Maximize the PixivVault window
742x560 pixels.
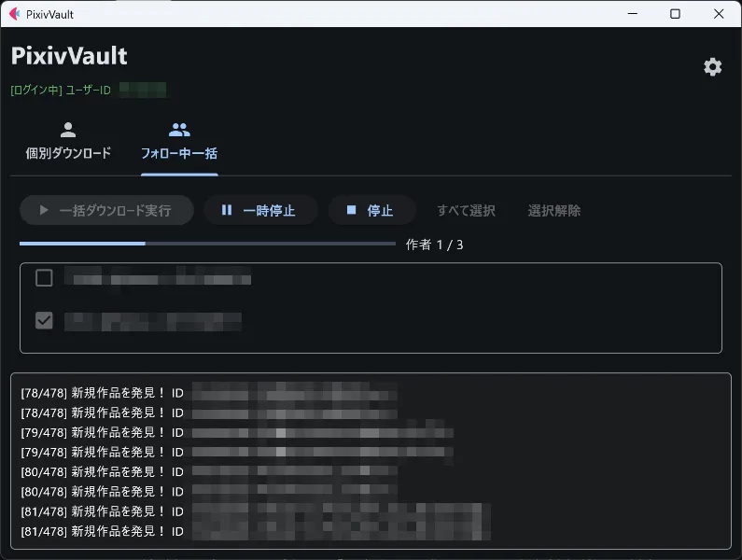[x=676, y=14]
